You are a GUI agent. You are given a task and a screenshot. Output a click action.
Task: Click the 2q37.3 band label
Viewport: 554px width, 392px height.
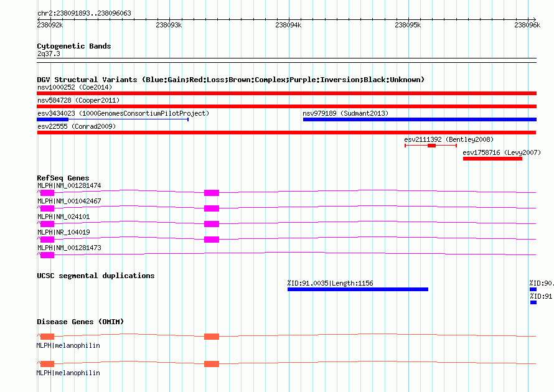(49, 54)
